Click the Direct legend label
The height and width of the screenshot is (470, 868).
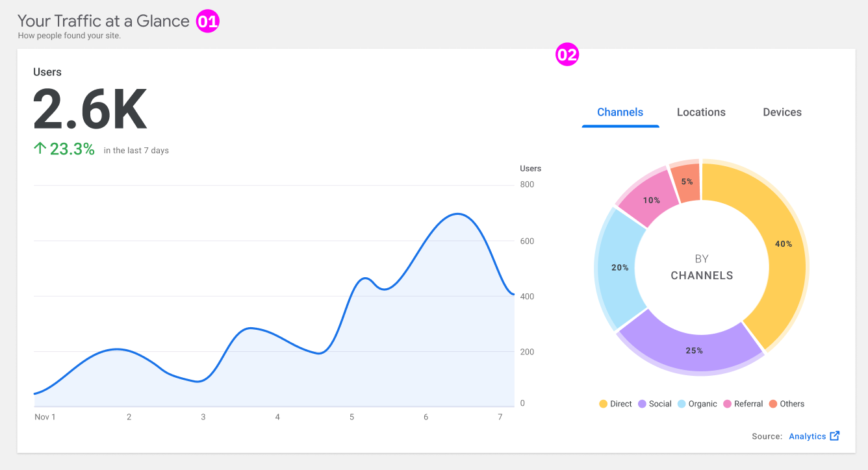pos(621,404)
